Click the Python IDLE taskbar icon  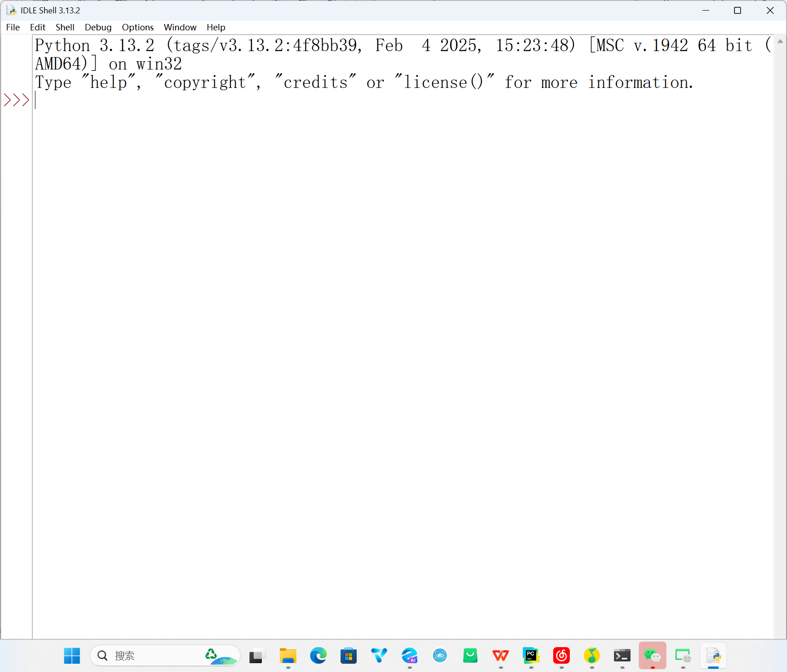click(713, 655)
